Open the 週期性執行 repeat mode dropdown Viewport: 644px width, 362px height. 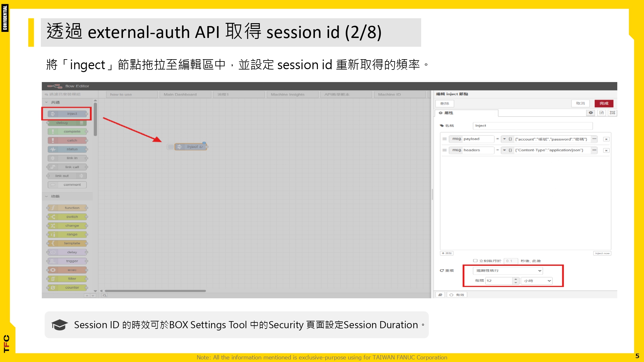pos(508,271)
